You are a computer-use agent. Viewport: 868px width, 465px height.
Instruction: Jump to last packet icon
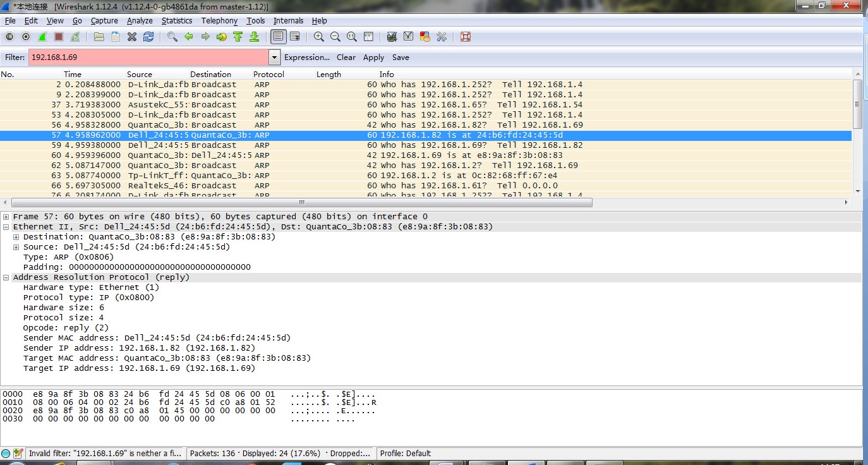click(254, 37)
